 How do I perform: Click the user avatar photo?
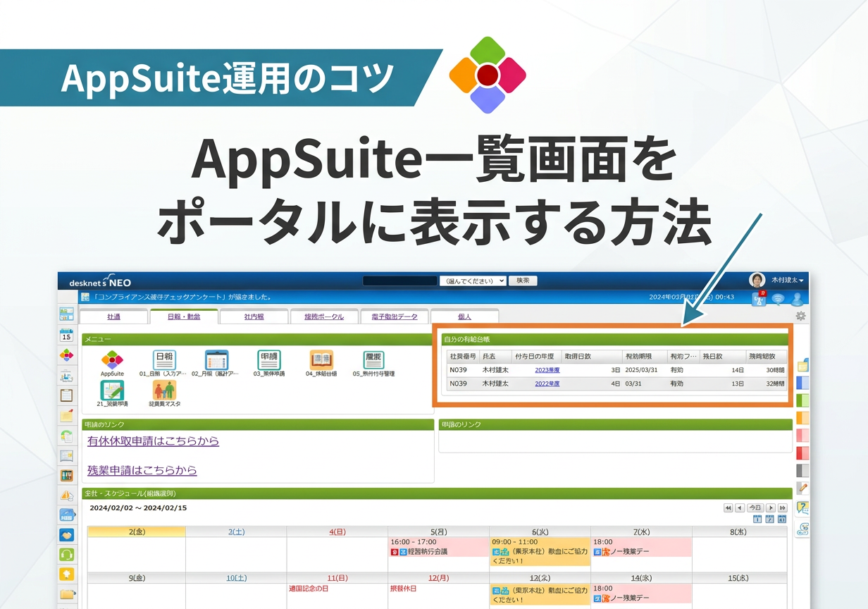(757, 280)
